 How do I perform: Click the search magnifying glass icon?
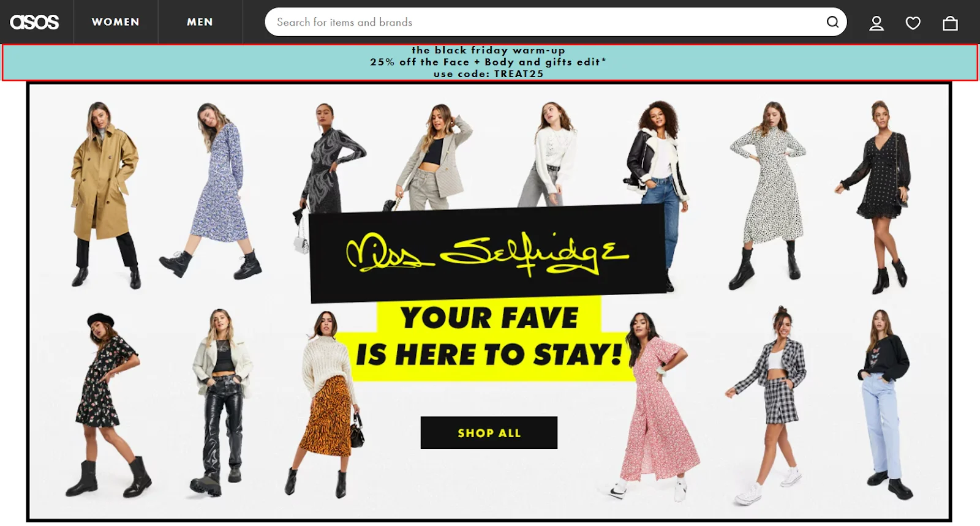tap(832, 22)
